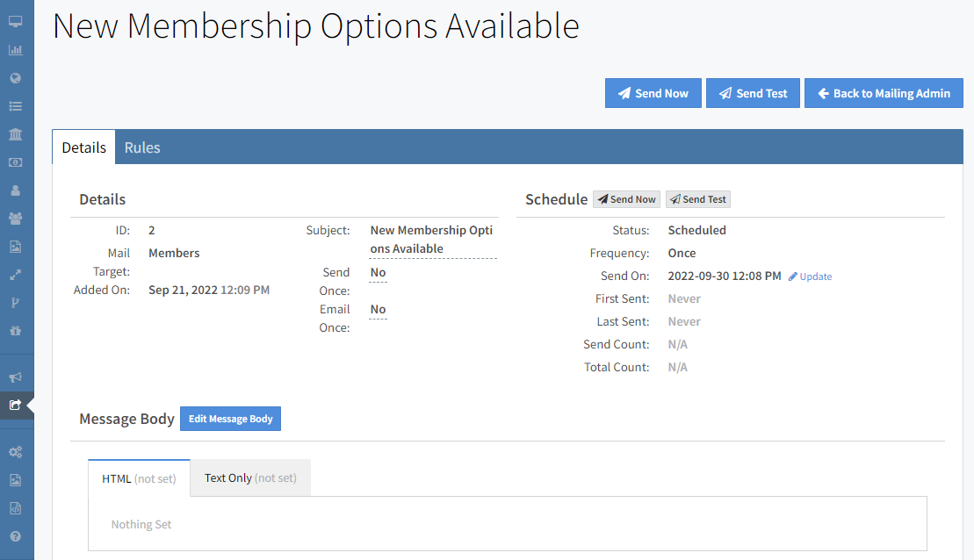Select the Text Only message tab
The width and height of the screenshot is (974, 560).
pos(250,478)
